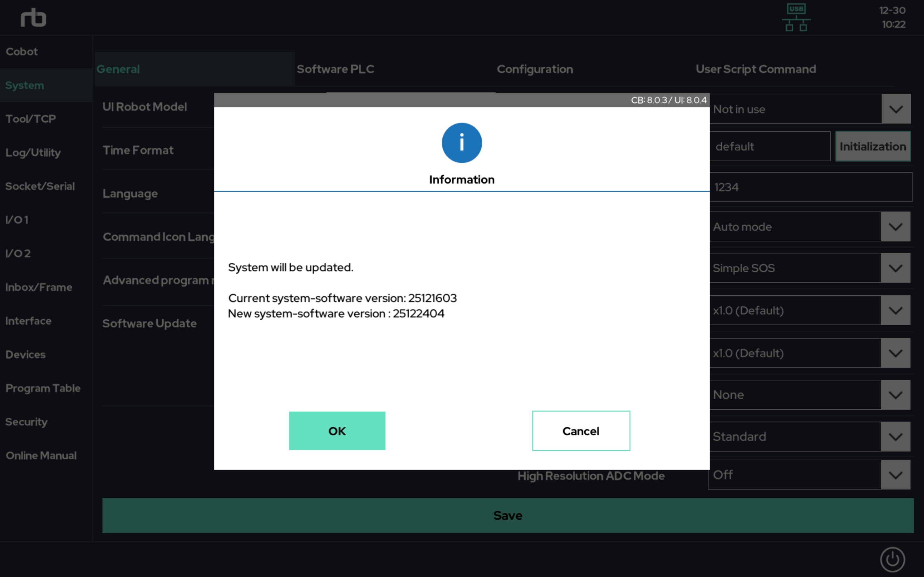Click the Save button
This screenshot has height=577, width=924.
pos(507,515)
